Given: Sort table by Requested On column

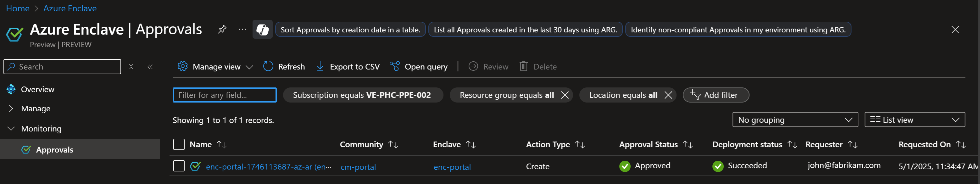Looking at the screenshot, I should tap(961, 144).
